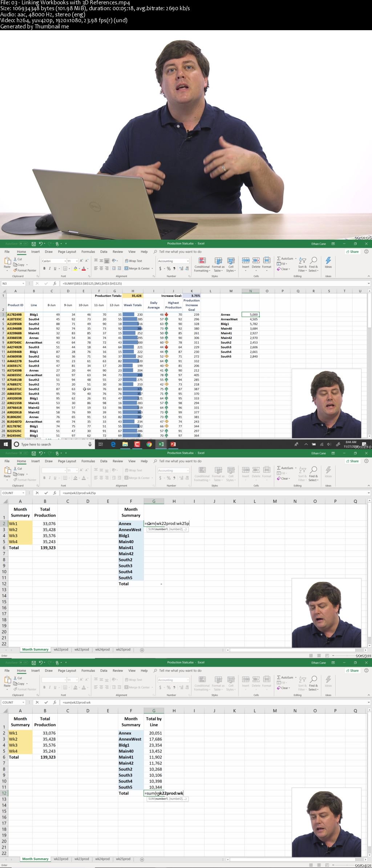372x868 pixels.
Task: Click Windows taskbar search box
Action: point(53,444)
